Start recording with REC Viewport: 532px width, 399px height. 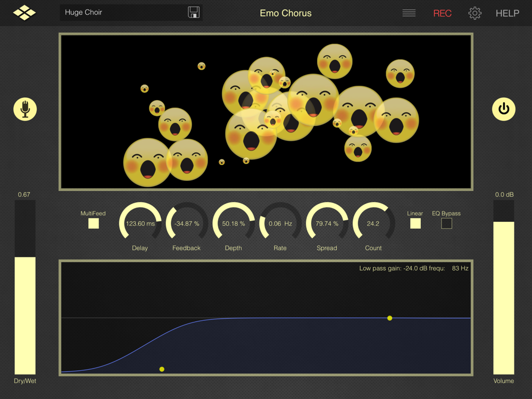coord(442,13)
